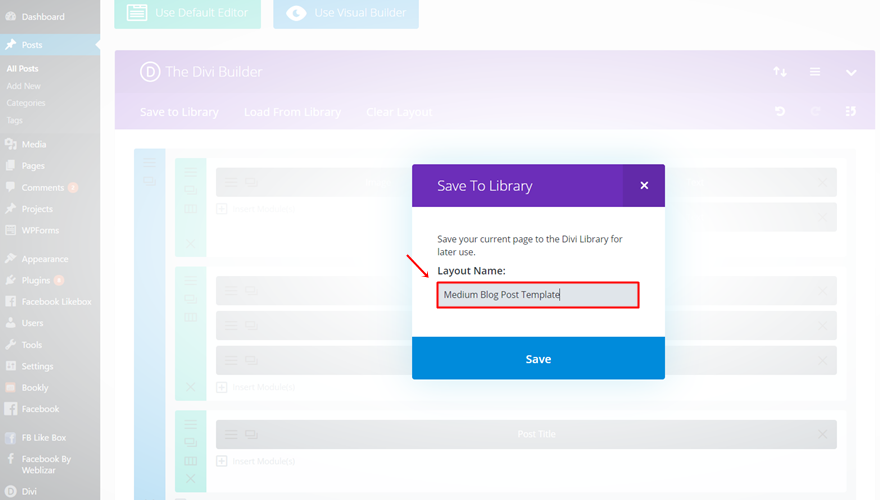Image resolution: width=880 pixels, height=500 pixels.
Task: Open Categories submenu link
Action: pos(26,103)
